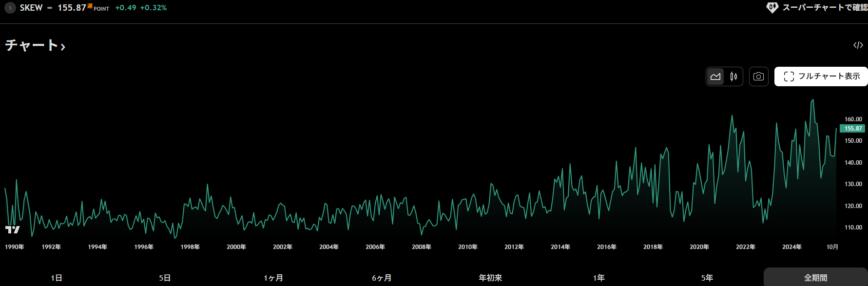868x286 pixels.
Task: Click the green 155.87 price label
Action: point(853,129)
